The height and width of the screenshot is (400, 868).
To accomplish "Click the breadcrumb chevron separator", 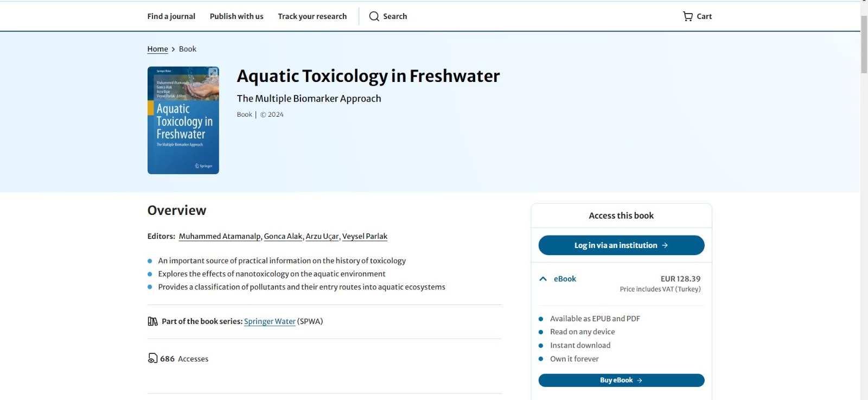I will click(x=173, y=49).
